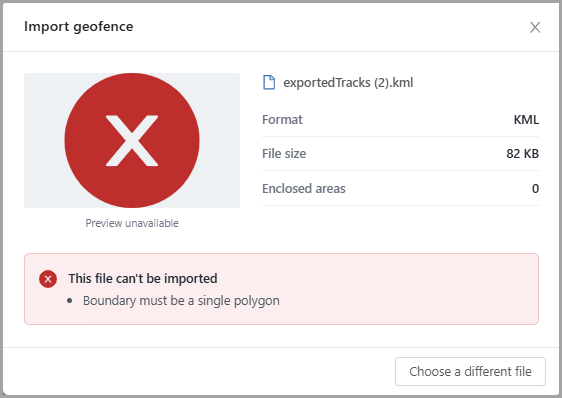Click the KML file document icon
This screenshot has width=562, height=398.
(x=269, y=82)
